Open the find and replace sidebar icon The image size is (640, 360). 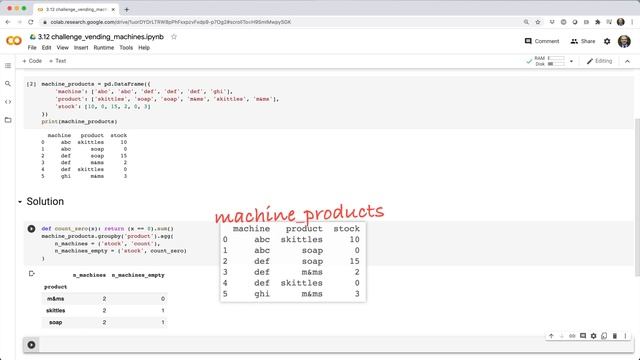pyautogui.click(x=8, y=84)
